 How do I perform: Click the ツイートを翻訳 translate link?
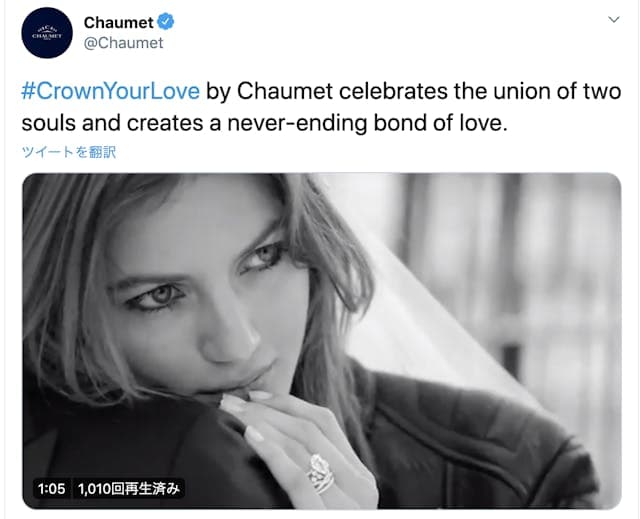(x=69, y=152)
